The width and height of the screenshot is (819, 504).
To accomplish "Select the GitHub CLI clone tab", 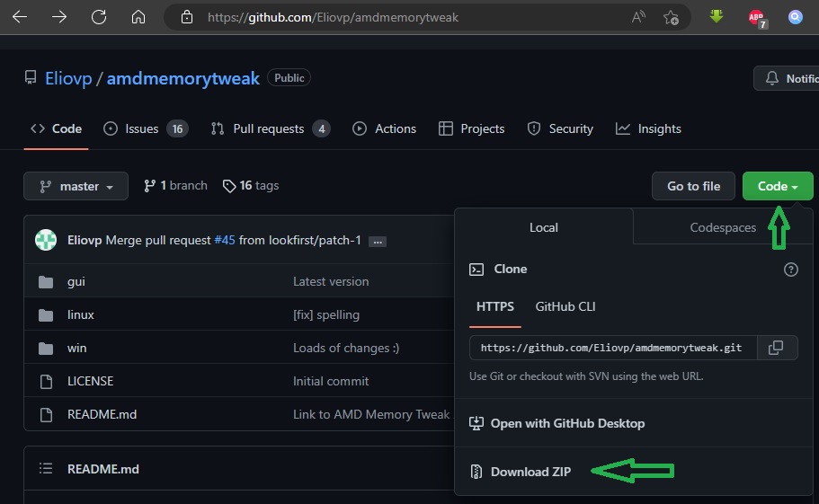I will coord(565,306).
